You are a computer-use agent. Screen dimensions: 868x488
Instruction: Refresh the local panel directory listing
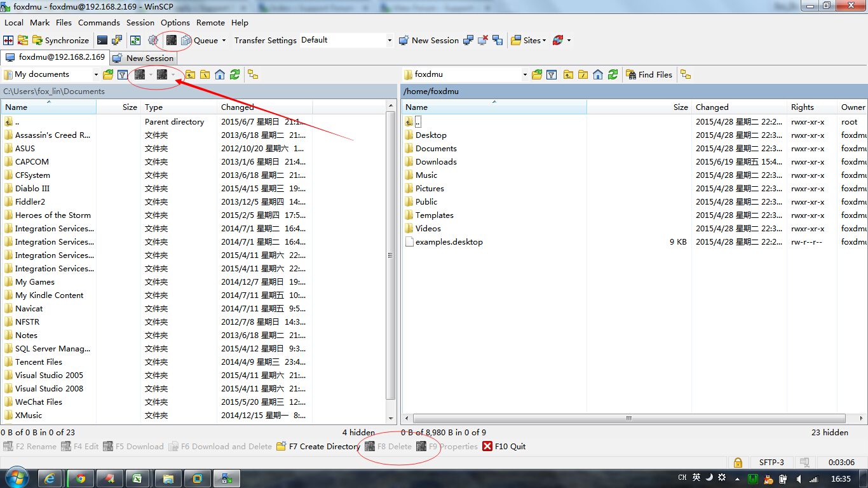click(235, 74)
